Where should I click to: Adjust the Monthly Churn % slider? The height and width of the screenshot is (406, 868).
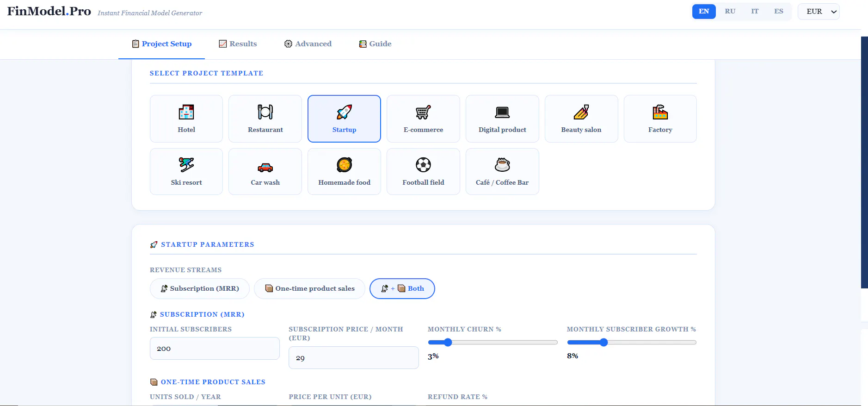[x=492, y=343]
